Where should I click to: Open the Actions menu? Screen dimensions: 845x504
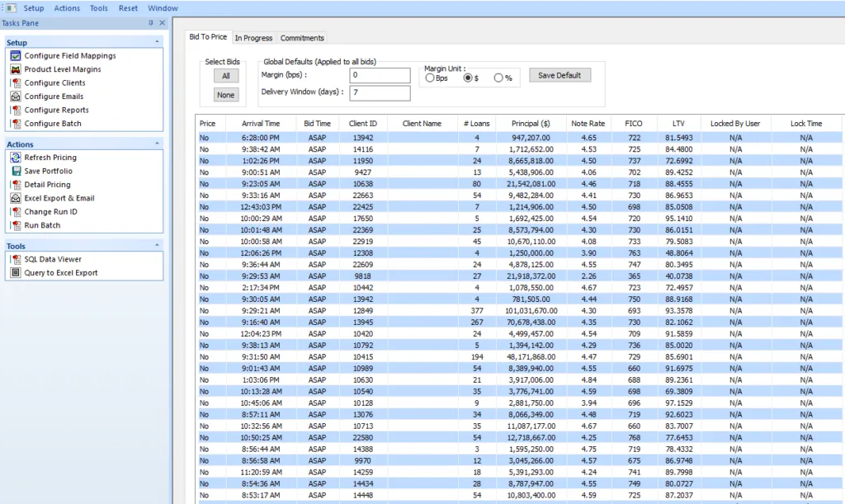(x=67, y=8)
